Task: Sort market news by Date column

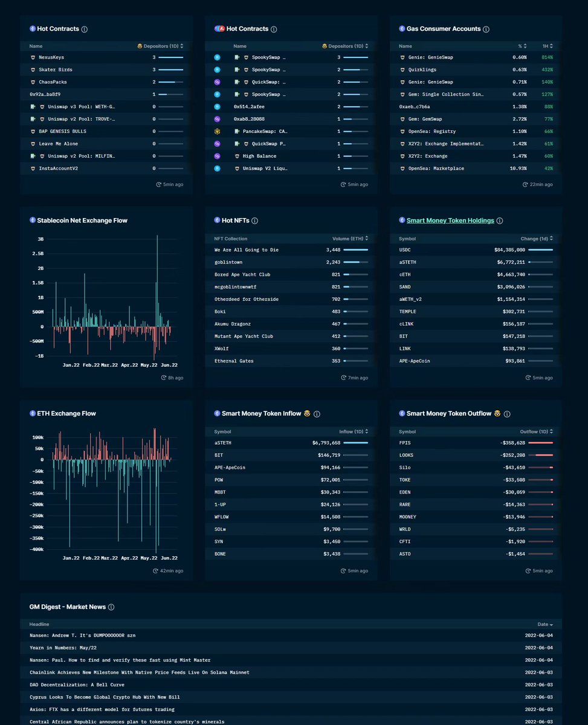Action: 546,624
